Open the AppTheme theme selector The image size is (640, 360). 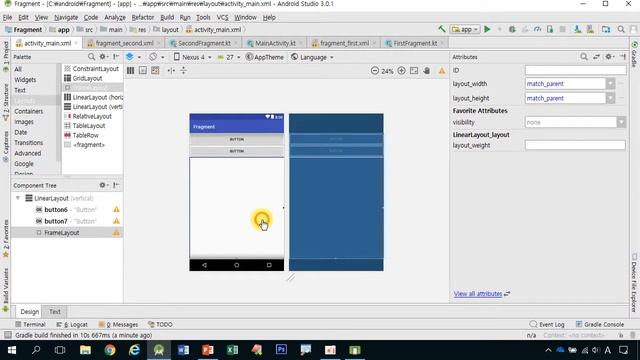tap(264, 57)
